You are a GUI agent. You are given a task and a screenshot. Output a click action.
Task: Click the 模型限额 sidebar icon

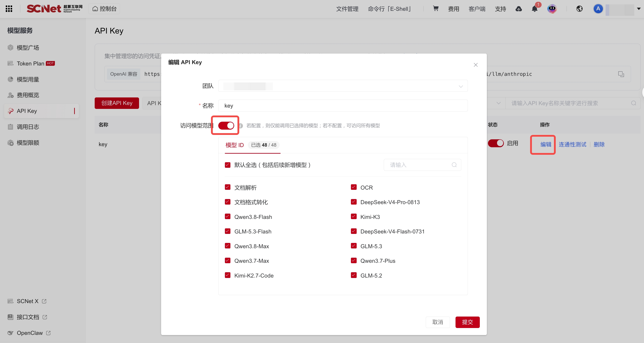10,143
